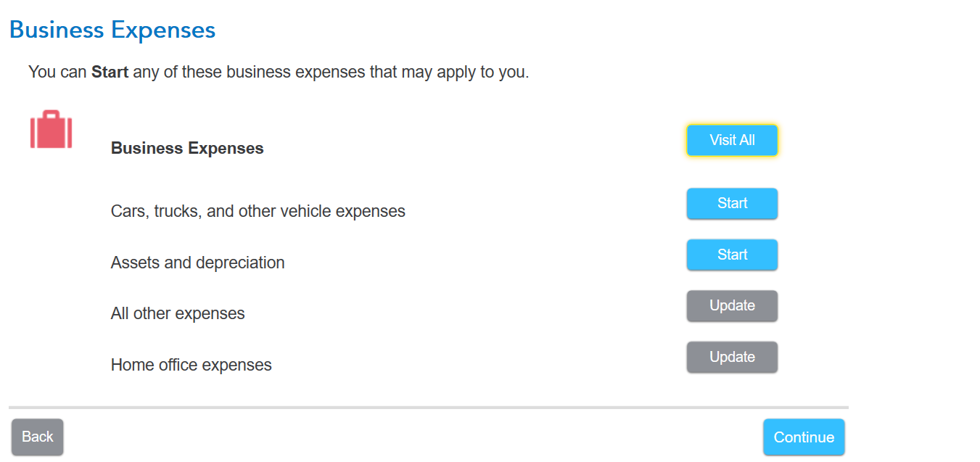Click the Home office expenses label
980x462 pixels.
191,365
